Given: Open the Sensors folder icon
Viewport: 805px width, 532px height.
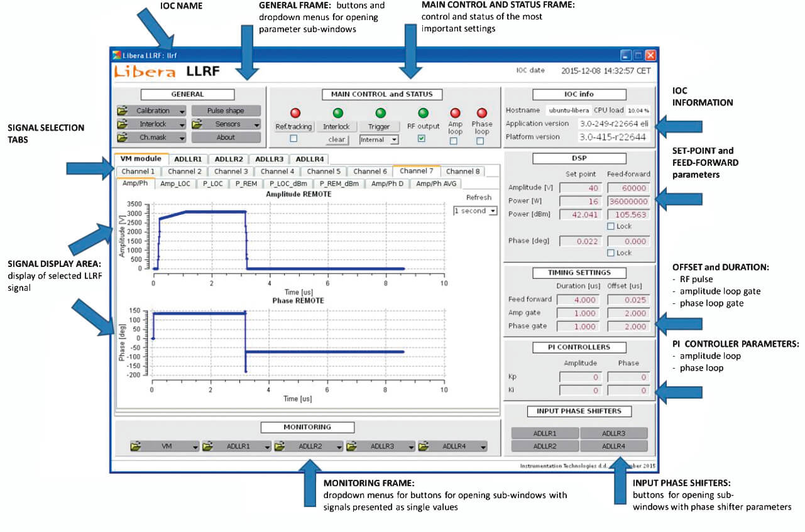Looking at the screenshot, I should [197, 124].
